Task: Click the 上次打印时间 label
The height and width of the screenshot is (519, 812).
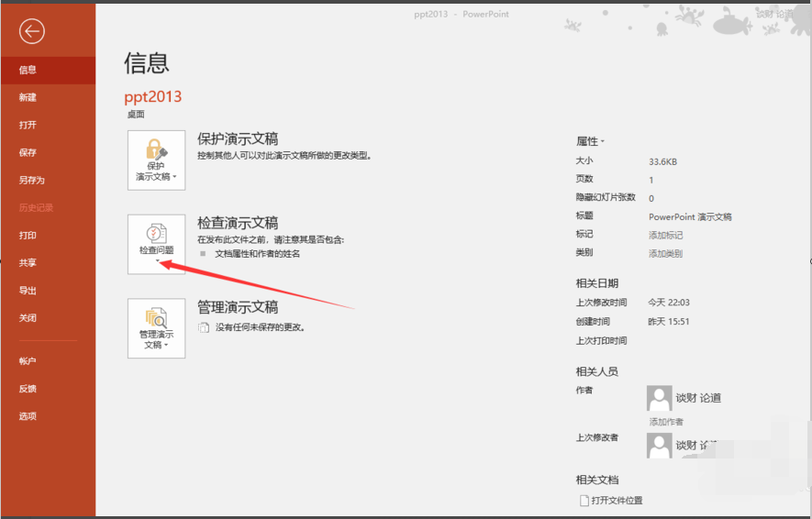Action: click(x=602, y=340)
